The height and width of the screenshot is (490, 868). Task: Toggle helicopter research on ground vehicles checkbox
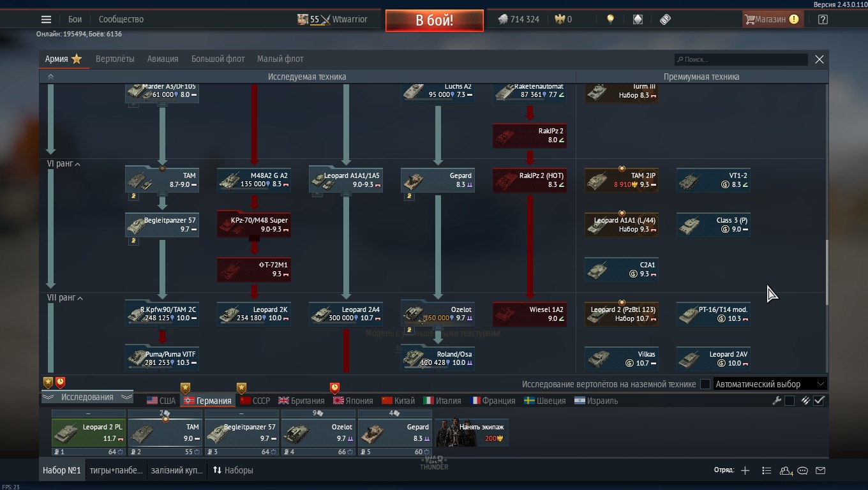coord(705,384)
